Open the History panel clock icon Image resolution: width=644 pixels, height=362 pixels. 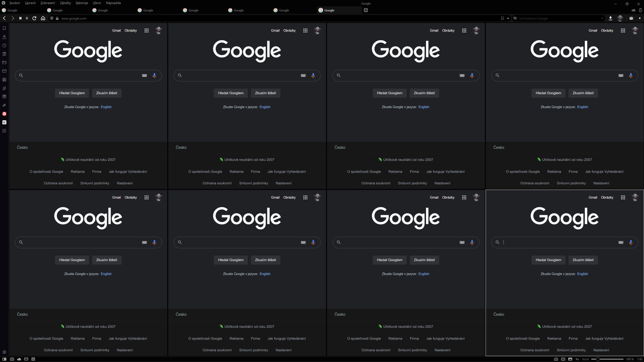(x=4, y=45)
